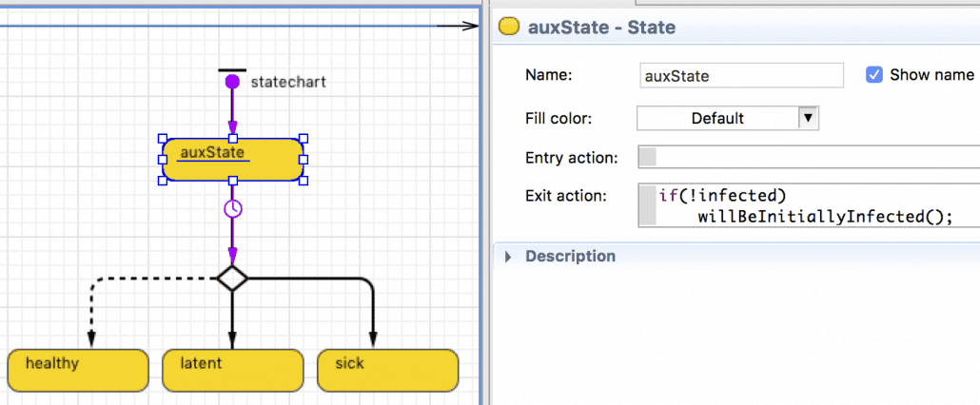
Task: Click the diamond branch node
Action: click(x=232, y=279)
